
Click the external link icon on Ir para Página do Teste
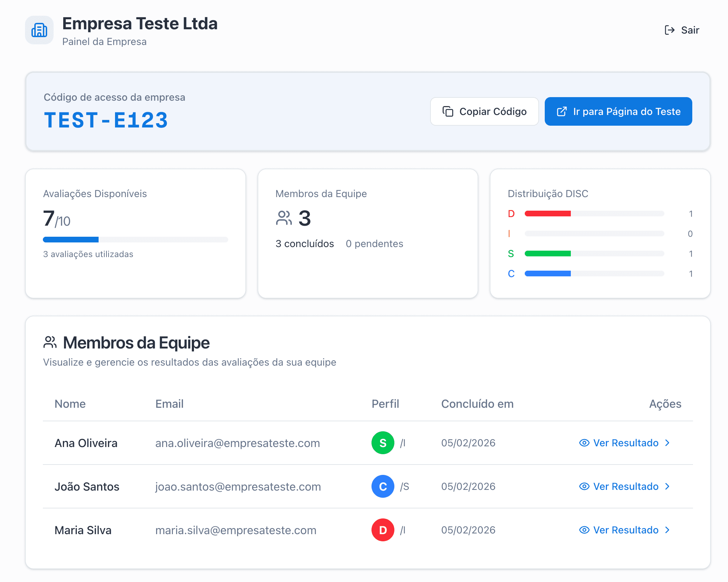[562, 111]
